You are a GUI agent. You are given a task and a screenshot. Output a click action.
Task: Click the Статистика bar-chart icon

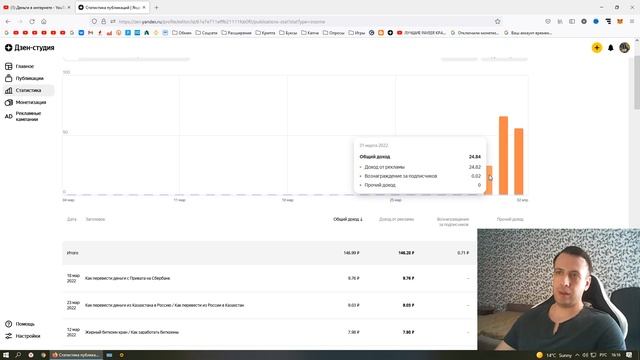[9, 90]
